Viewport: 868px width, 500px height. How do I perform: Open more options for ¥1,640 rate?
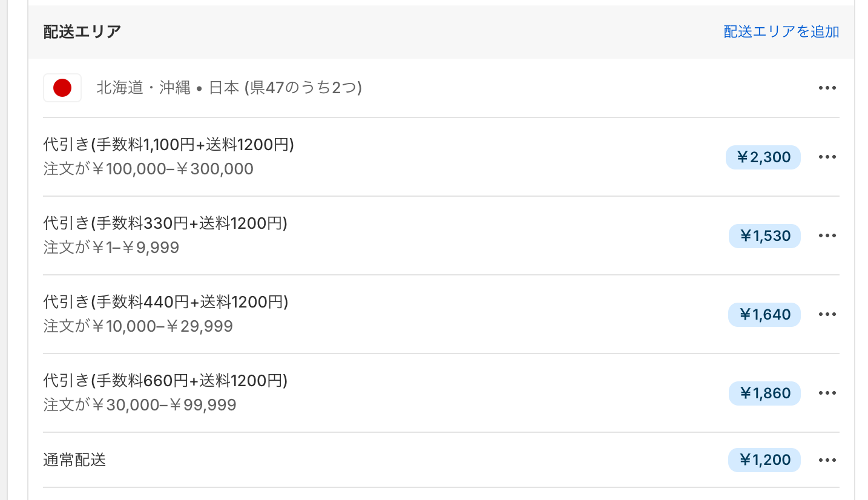(x=827, y=315)
